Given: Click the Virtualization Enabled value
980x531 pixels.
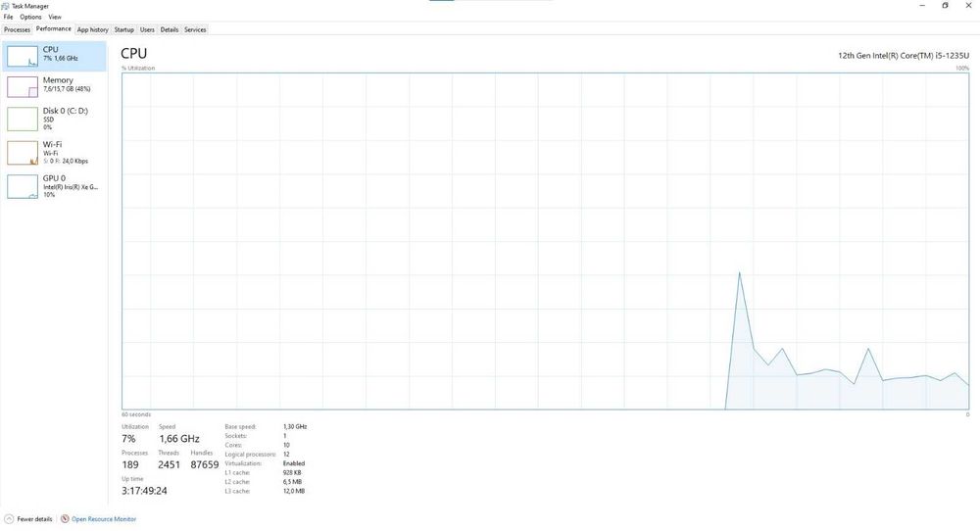Looking at the screenshot, I should 294,463.
